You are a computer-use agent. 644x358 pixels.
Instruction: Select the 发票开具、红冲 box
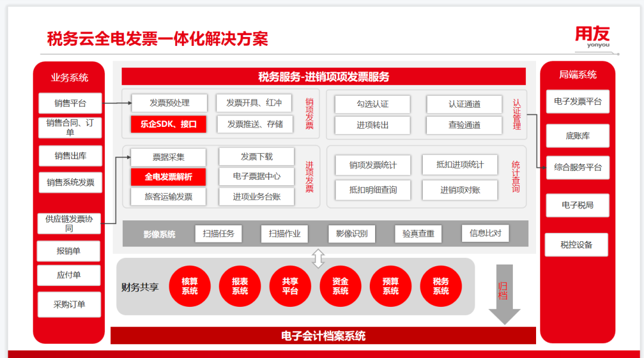coord(254,103)
